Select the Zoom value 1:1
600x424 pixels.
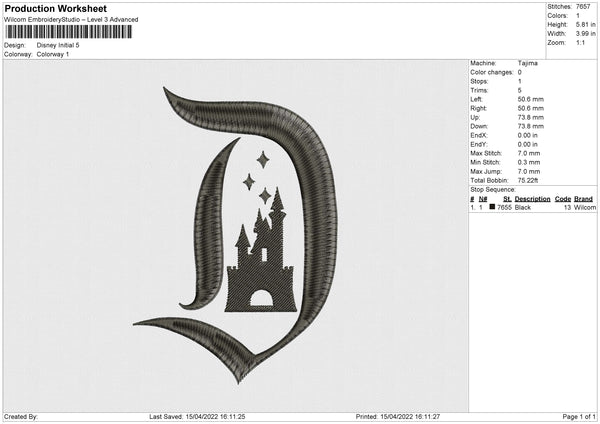point(580,43)
